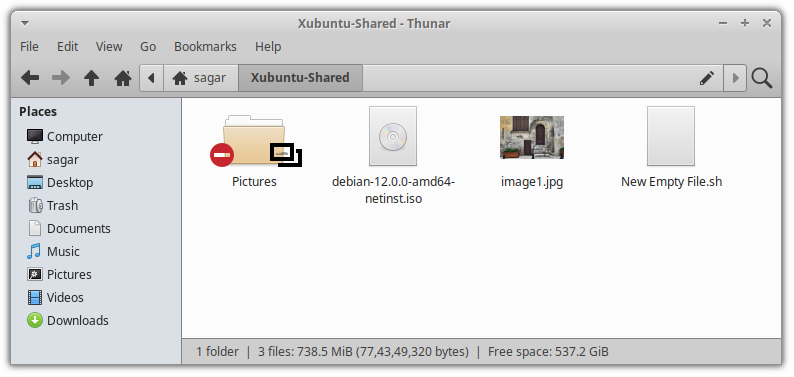
Task: Click the search magnifier icon
Action: [761, 78]
